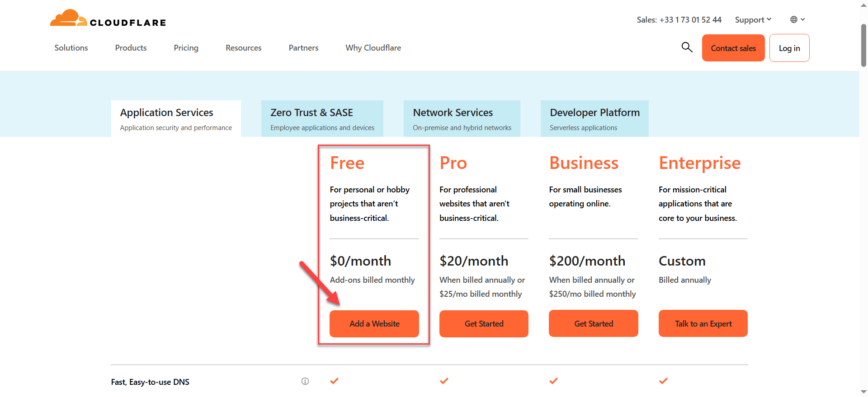Click the globe language icon
Image resolution: width=868 pixels, height=397 pixels.
(794, 19)
